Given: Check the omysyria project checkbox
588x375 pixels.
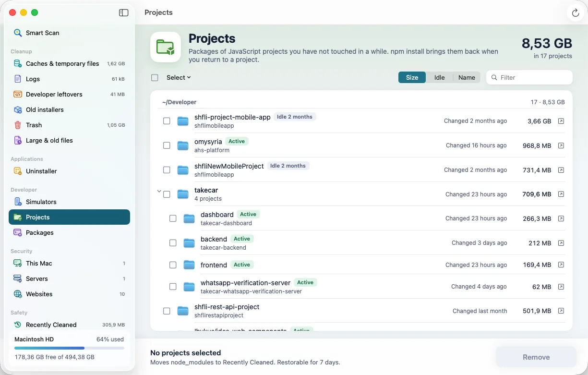Looking at the screenshot, I should 167,145.
